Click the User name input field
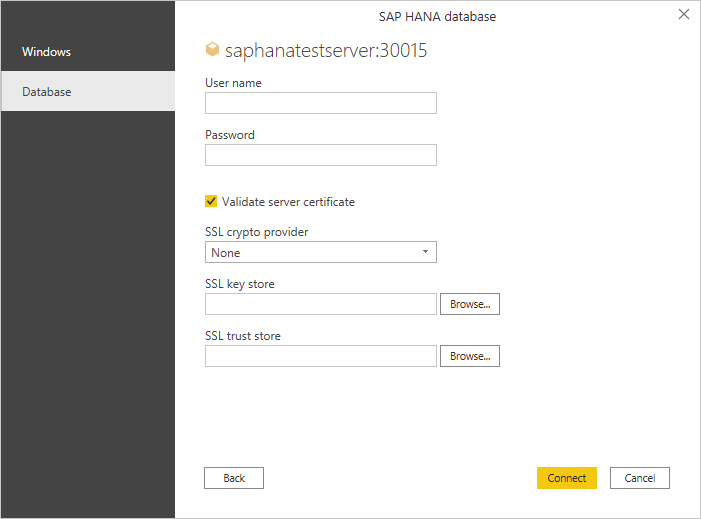Image resolution: width=701 pixels, height=519 pixels. coord(321,103)
